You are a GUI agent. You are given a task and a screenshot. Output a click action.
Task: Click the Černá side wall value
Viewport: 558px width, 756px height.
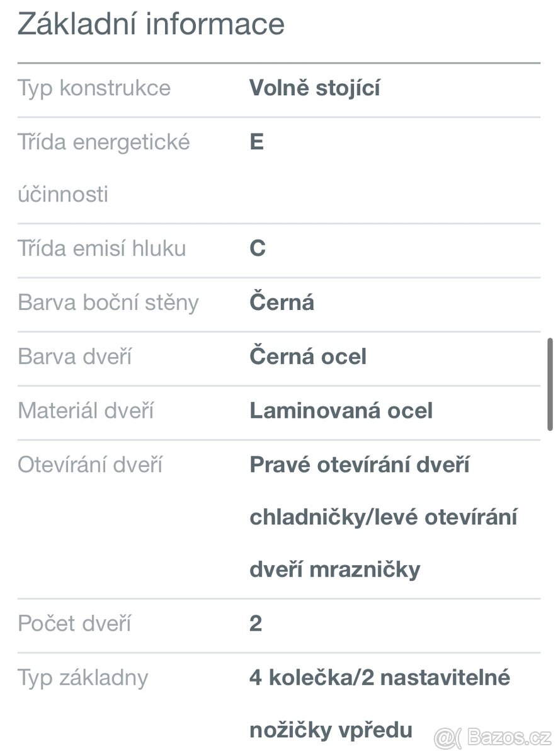[282, 302]
